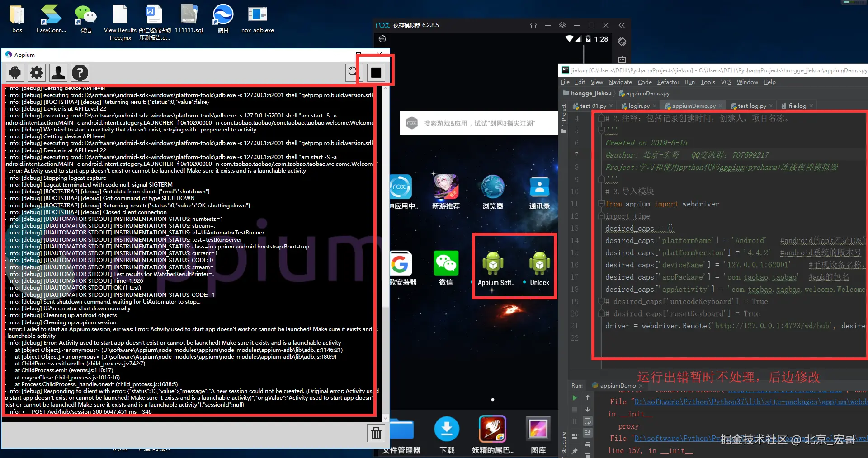
Task: Open the 浏览器 browser app in Nox
Action: click(493, 192)
